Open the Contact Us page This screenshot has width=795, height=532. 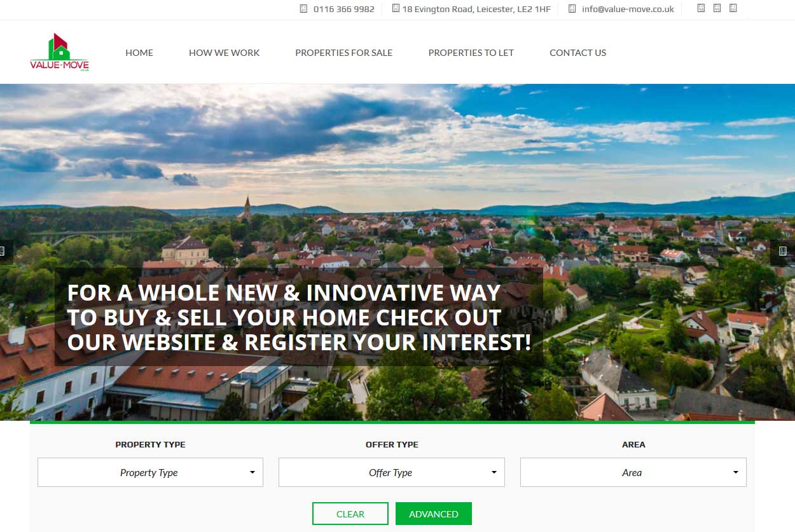coord(578,53)
